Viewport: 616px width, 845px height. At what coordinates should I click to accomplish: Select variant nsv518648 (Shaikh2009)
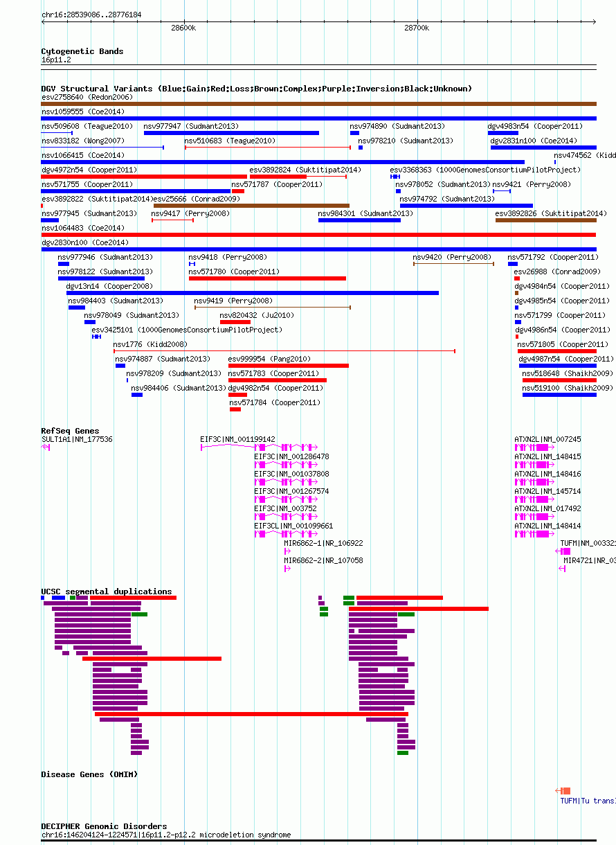pyautogui.click(x=568, y=373)
